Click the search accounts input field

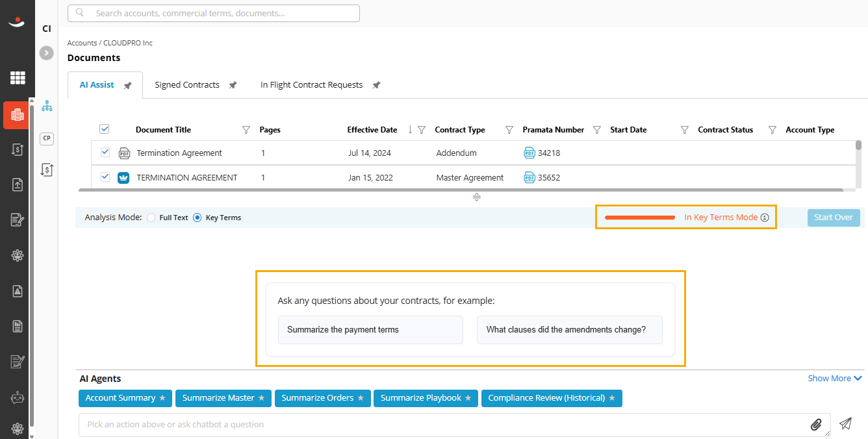214,13
